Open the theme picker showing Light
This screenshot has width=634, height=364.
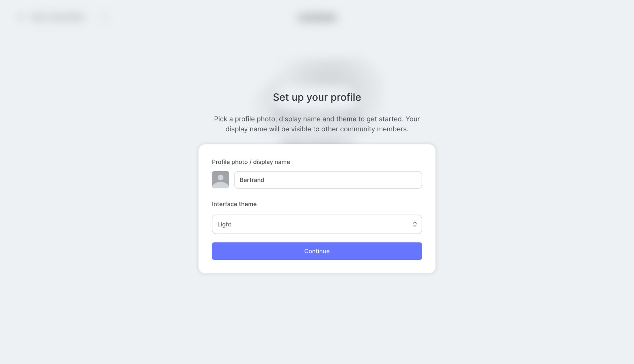point(317,224)
